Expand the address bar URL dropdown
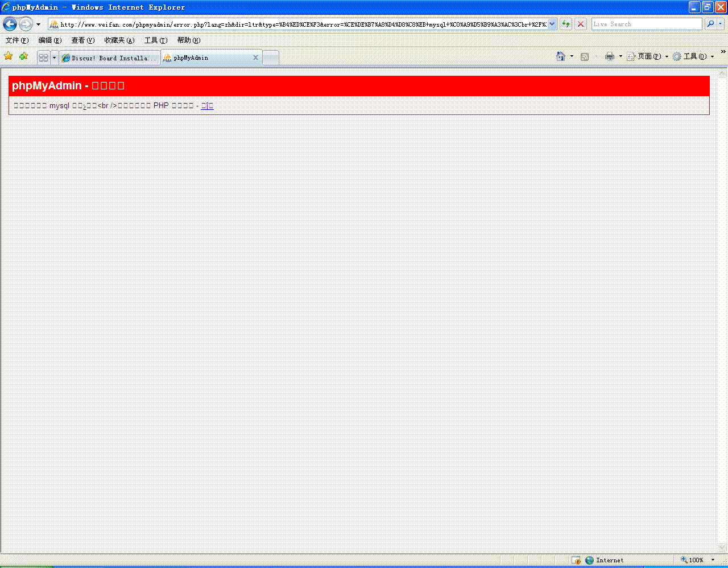This screenshot has height=568, width=728. 552,24
